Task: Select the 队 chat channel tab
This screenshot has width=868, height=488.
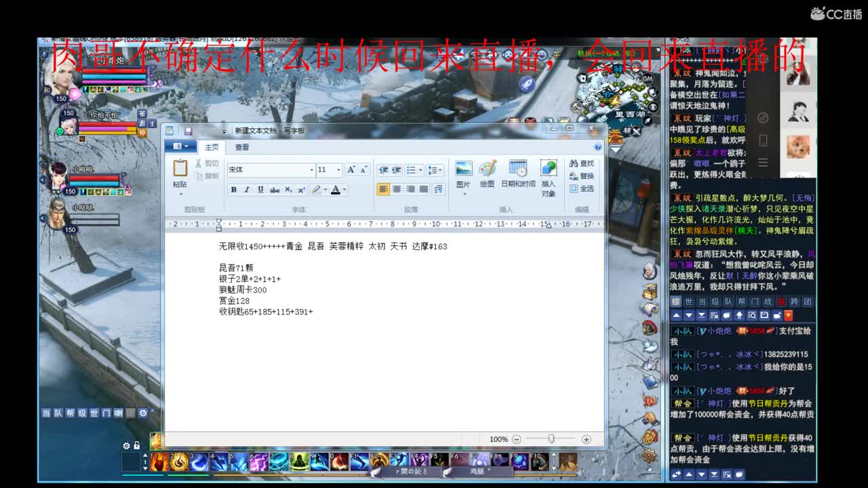Action: tap(728, 302)
